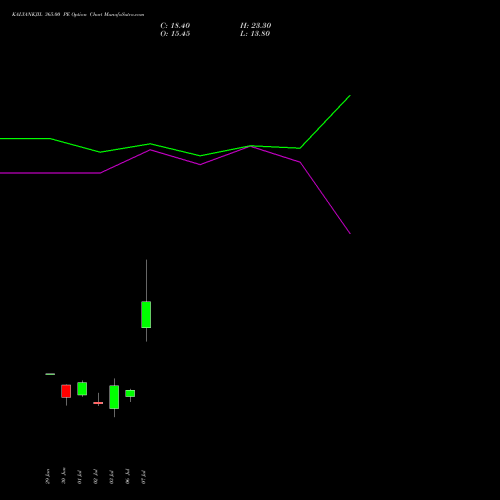Screen dimensions: 500x500
Task: Click the "29 Jun" date axis label
Action: pyautogui.click(x=48, y=476)
